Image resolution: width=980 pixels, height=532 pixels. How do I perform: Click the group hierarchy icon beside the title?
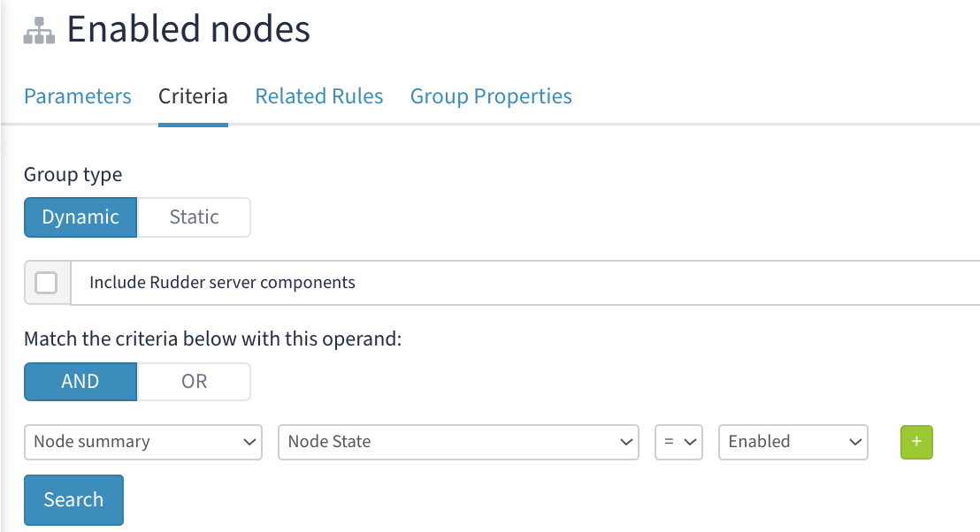[39, 31]
